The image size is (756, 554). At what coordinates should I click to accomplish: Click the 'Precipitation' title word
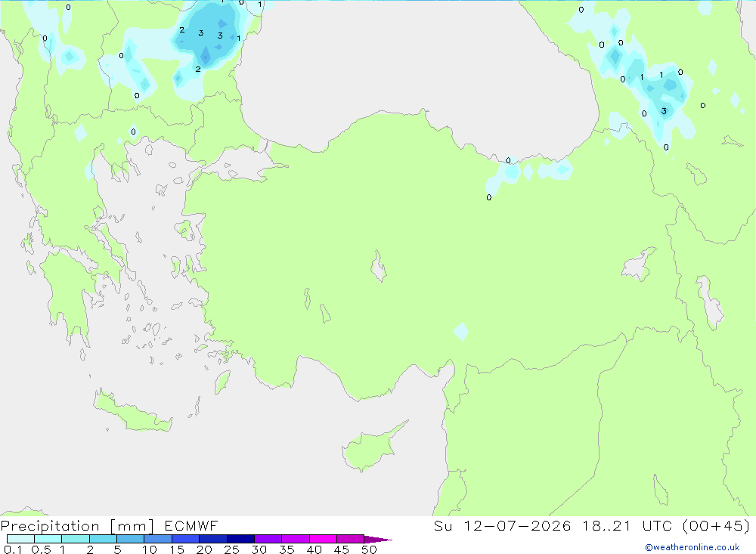point(50,526)
